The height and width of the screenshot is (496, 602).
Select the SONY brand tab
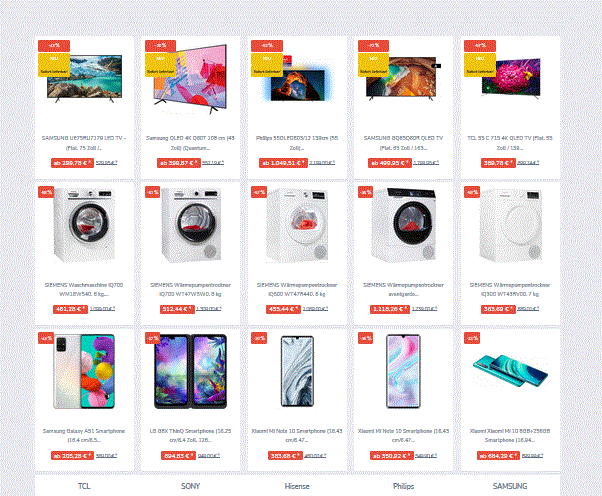click(x=190, y=486)
